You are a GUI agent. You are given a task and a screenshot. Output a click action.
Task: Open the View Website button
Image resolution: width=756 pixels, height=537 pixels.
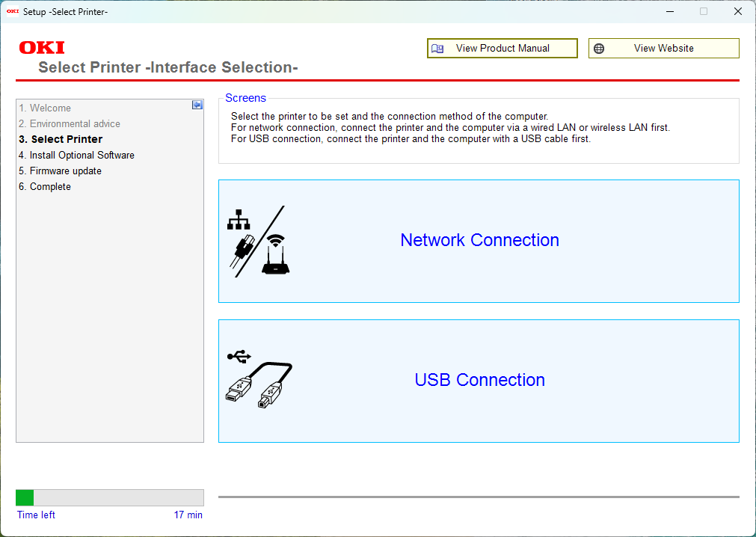coord(663,48)
